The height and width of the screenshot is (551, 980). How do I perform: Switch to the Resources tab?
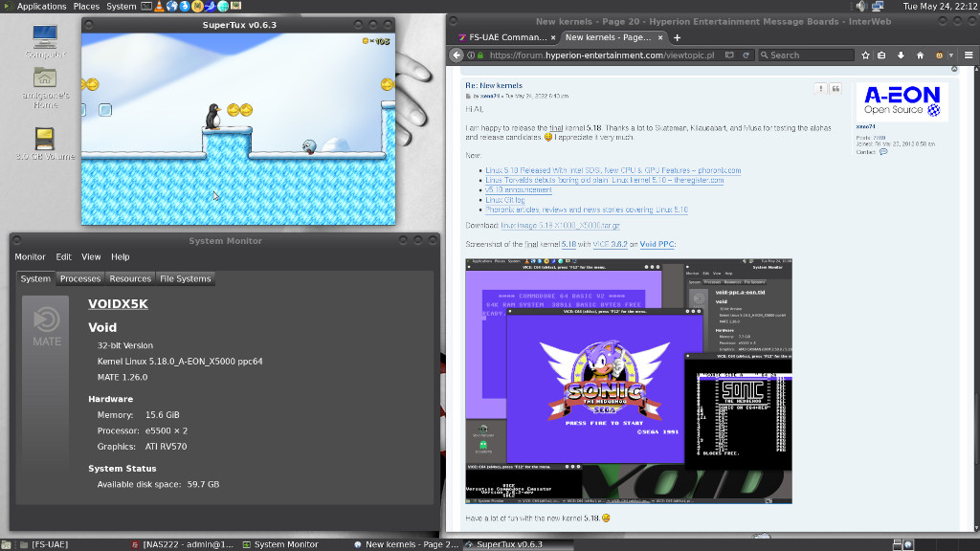point(130,278)
